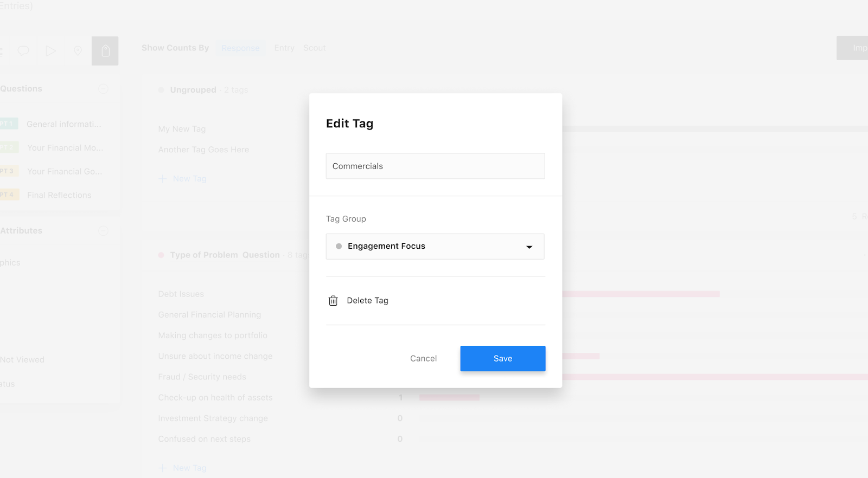Select My New Tag row

182,129
